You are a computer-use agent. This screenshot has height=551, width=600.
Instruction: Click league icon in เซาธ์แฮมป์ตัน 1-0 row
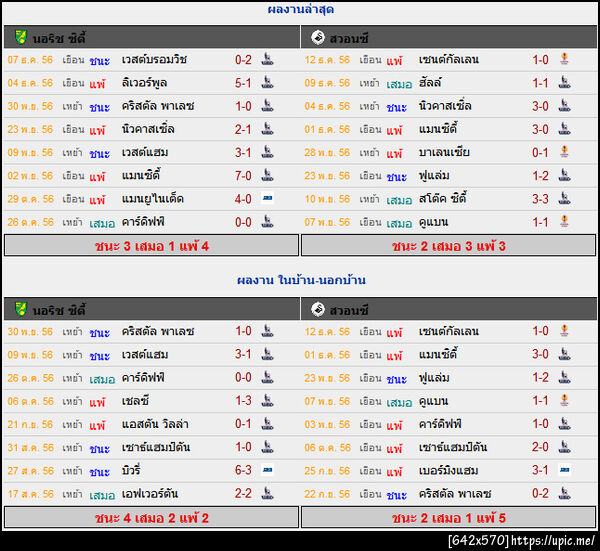click(x=267, y=447)
